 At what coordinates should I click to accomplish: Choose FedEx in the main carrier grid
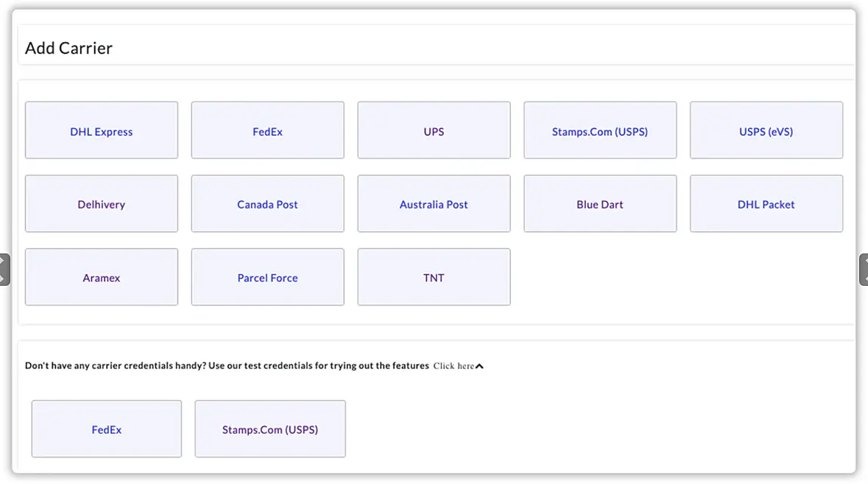[x=267, y=131]
